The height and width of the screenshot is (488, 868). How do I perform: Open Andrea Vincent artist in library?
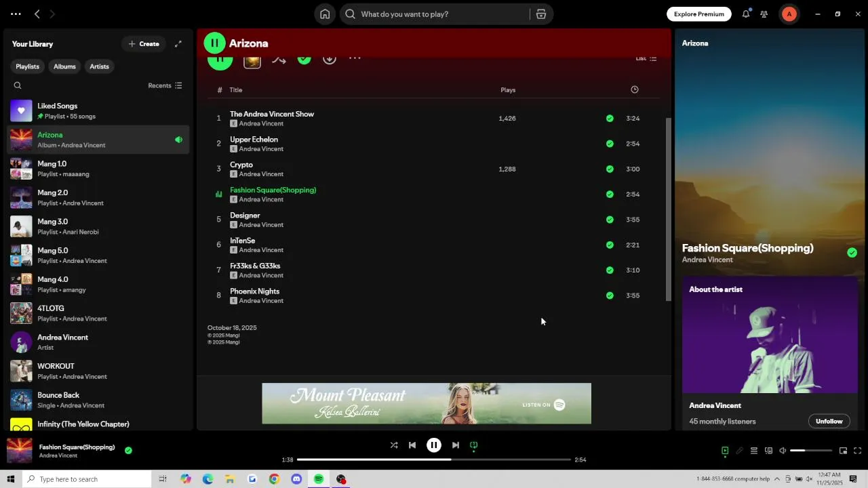98,342
